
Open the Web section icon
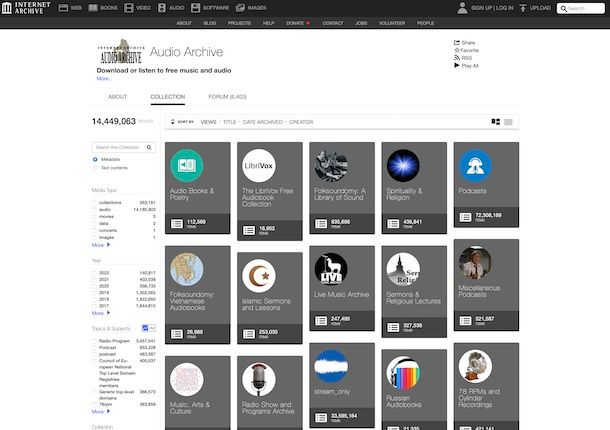tap(63, 8)
